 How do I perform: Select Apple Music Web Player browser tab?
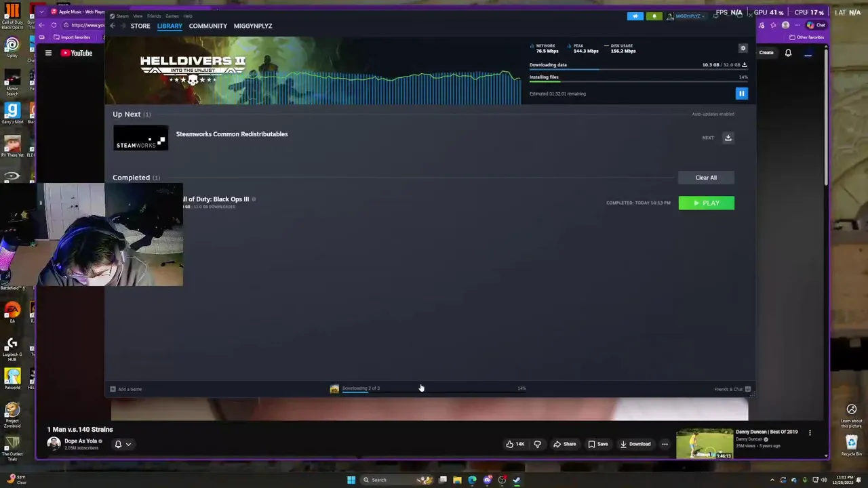77,12
